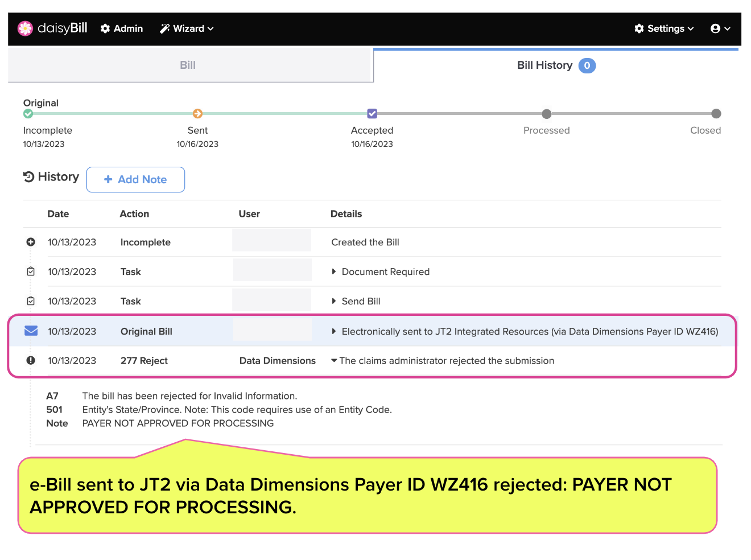Click the Date column header
751x560 pixels.
58,214
